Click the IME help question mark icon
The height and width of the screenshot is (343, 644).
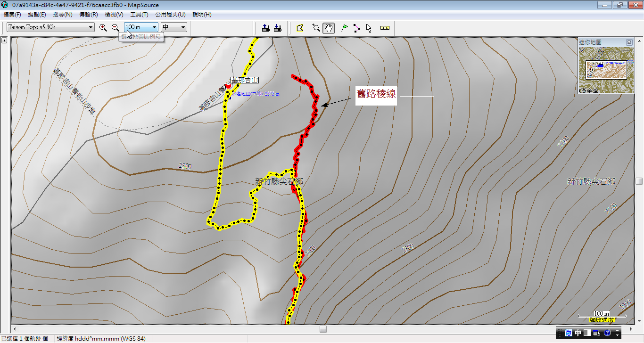tap(607, 333)
